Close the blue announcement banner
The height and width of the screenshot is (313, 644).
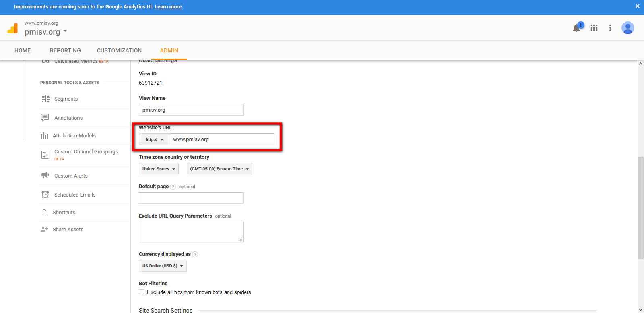638,6
